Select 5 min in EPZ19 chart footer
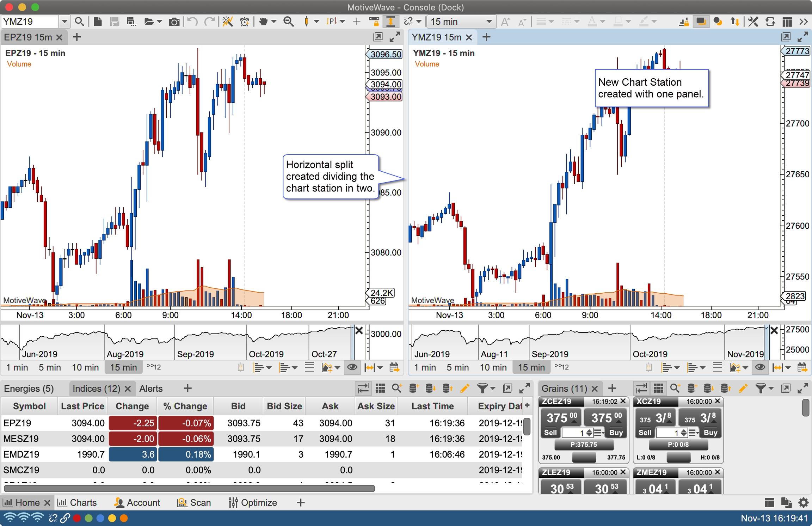 50,367
